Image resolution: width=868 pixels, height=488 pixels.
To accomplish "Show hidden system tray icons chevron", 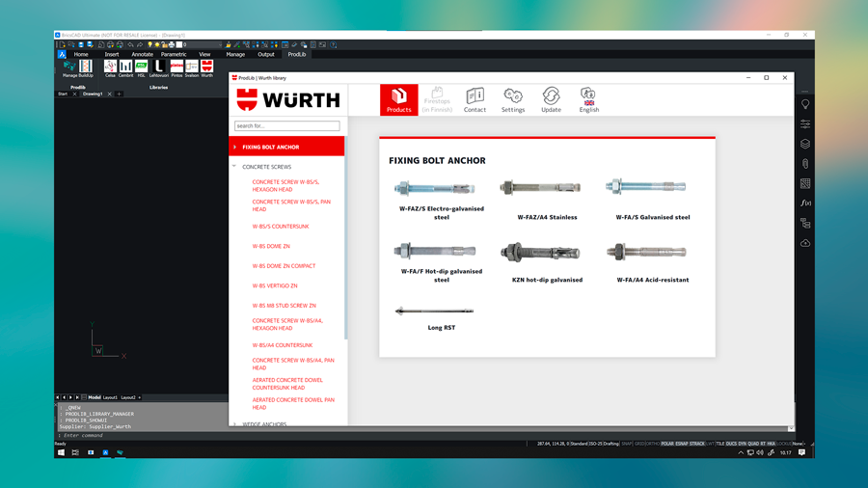I will tap(742, 452).
